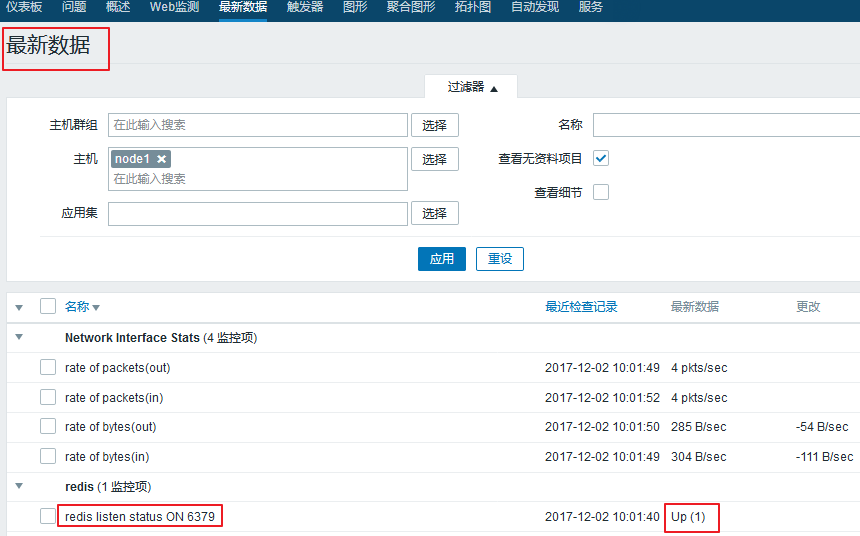Open the Web监测 menu tab
This screenshot has width=860, height=536.
(x=174, y=7)
